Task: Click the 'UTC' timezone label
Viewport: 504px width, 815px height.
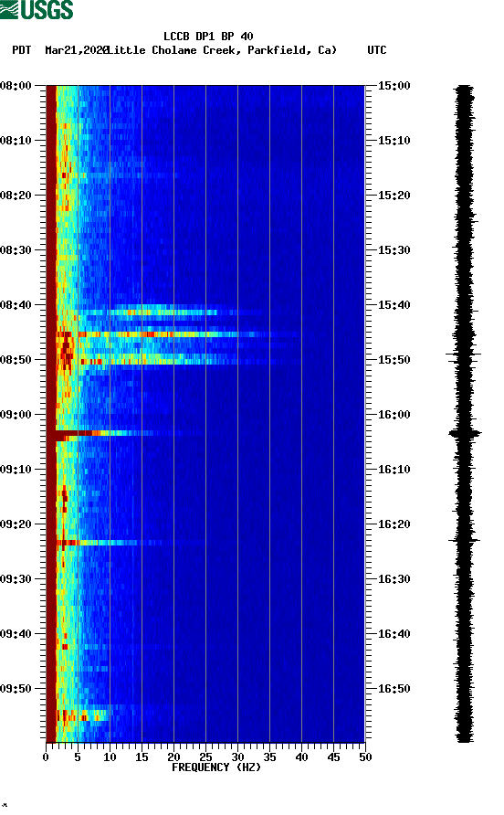Action: 377,50
